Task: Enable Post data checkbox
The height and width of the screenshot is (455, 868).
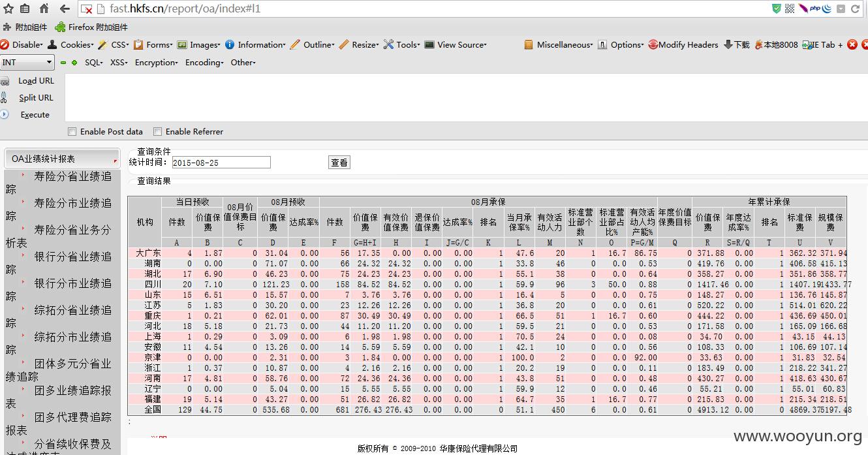Action: click(72, 131)
